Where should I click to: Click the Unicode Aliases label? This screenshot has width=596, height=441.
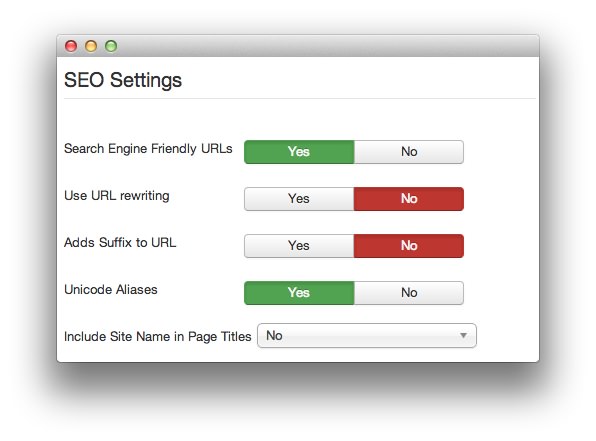[x=111, y=290]
